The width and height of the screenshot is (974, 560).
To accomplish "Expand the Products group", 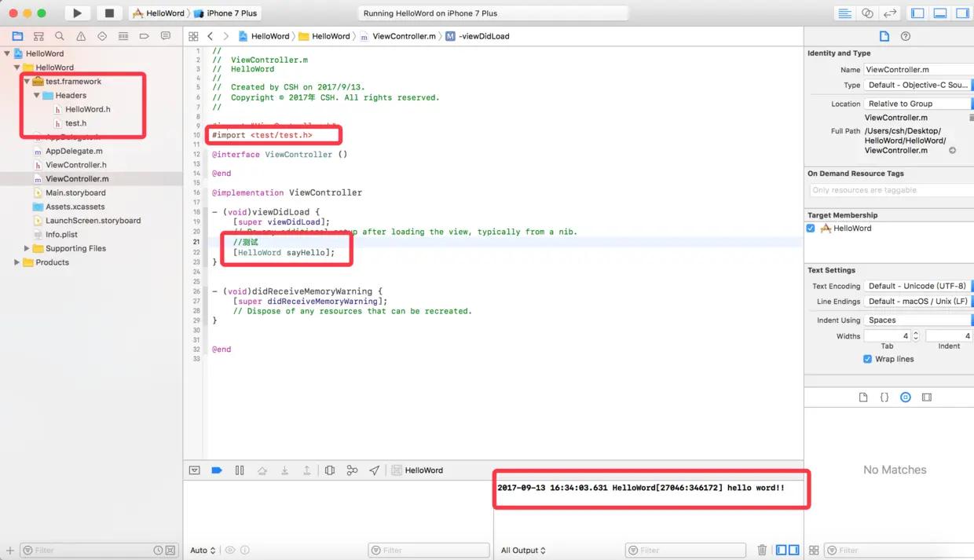I will (17, 262).
